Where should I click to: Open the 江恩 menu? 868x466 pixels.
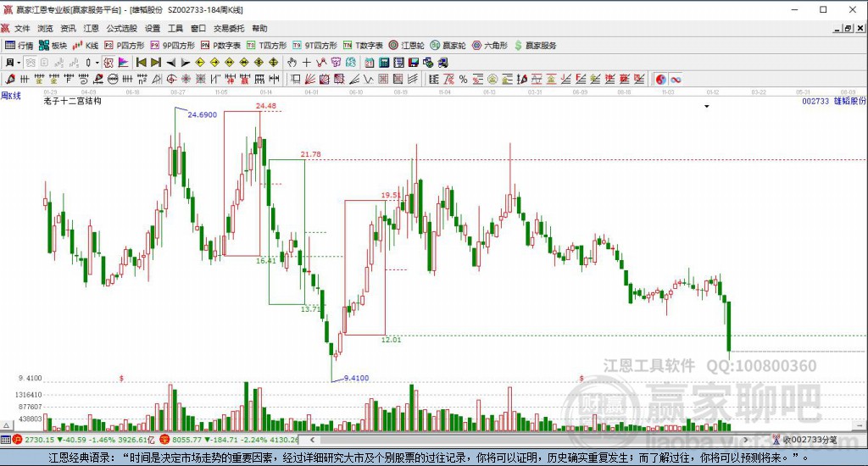coord(92,28)
